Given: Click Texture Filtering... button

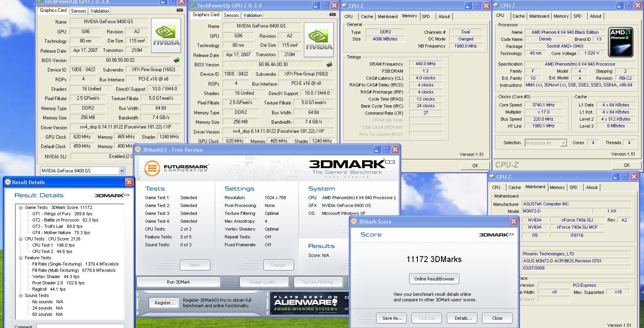Looking at the screenshot, I should [x=319, y=282].
